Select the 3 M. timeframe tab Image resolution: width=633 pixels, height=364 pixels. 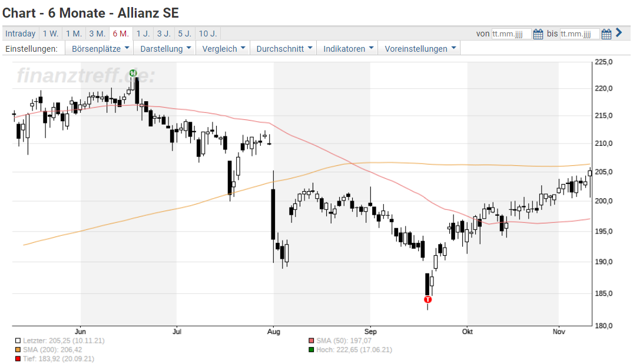(x=97, y=34)
